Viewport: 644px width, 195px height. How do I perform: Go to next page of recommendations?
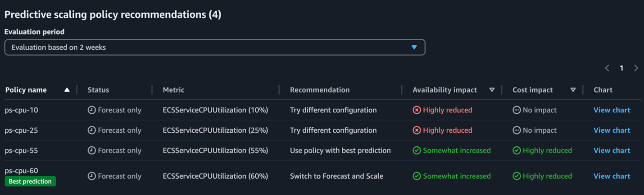pyautogui.click(x=636, y=68)
